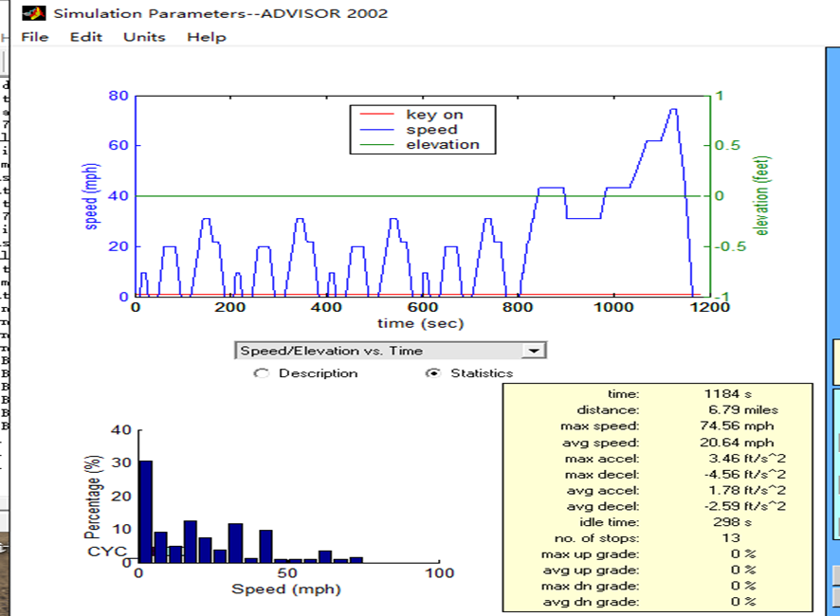Viewport: 840px width, 616px height.
Task: Click the no. of stops statistic row
Action: (x=656, y=538)
